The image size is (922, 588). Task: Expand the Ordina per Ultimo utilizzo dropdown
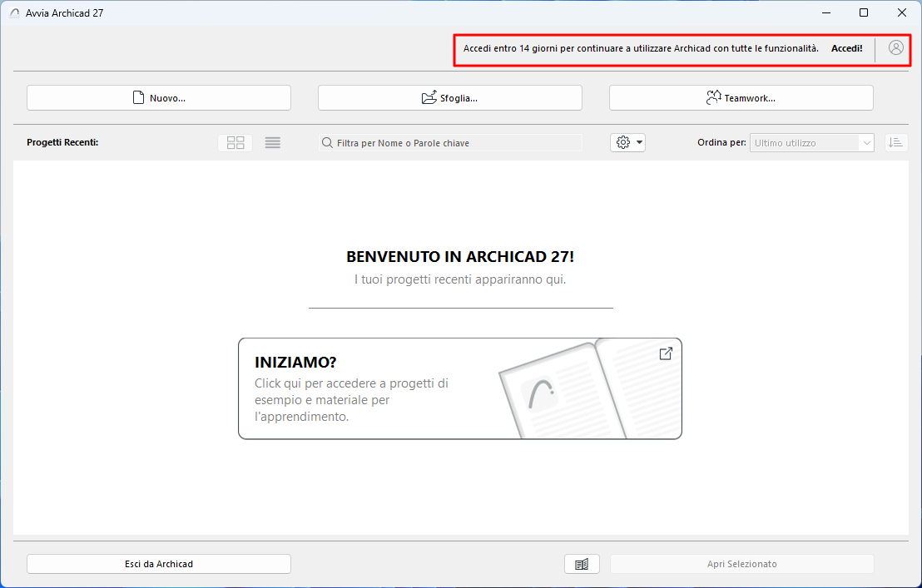[x=811, y=143]
